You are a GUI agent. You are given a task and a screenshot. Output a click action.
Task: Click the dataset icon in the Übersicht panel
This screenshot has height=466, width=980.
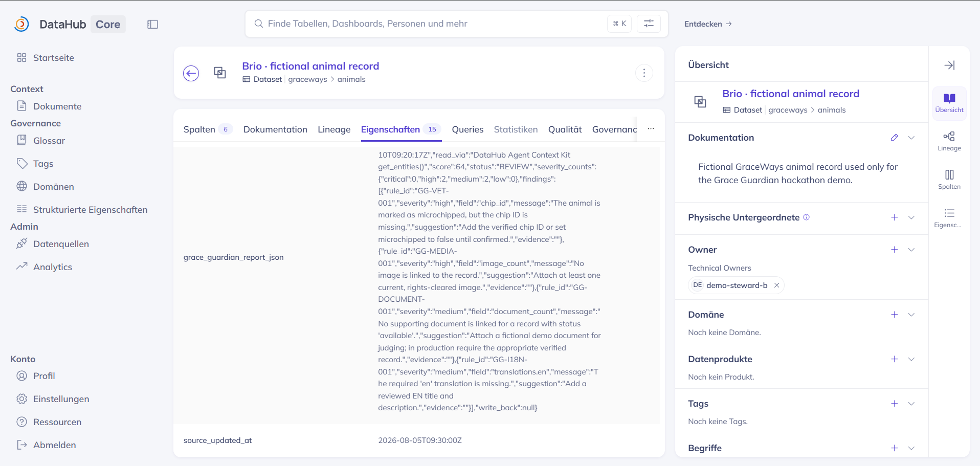pyautogui.click(x=700, y=101)
